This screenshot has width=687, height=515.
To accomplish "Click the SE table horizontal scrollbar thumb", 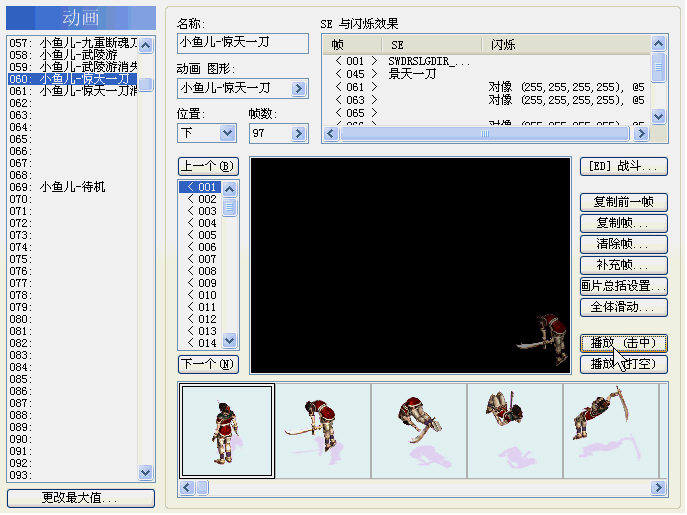I will [x=485, y=134].
